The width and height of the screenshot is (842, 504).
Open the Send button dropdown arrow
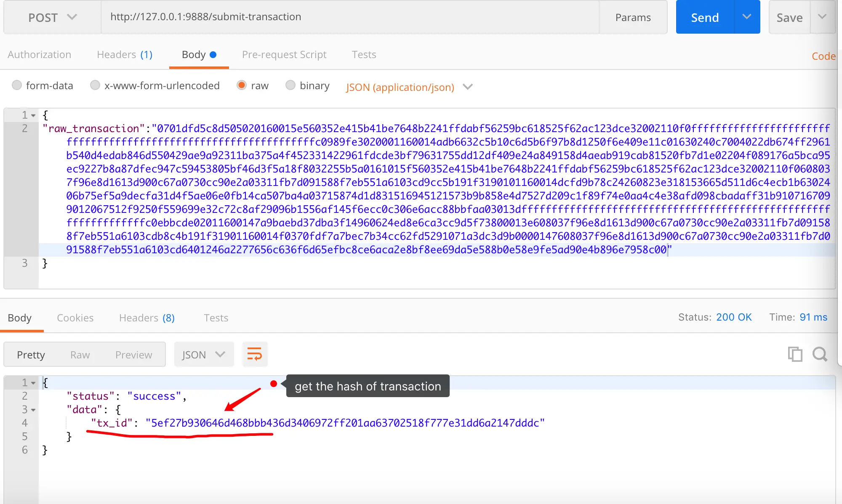[x=747, y=17]
